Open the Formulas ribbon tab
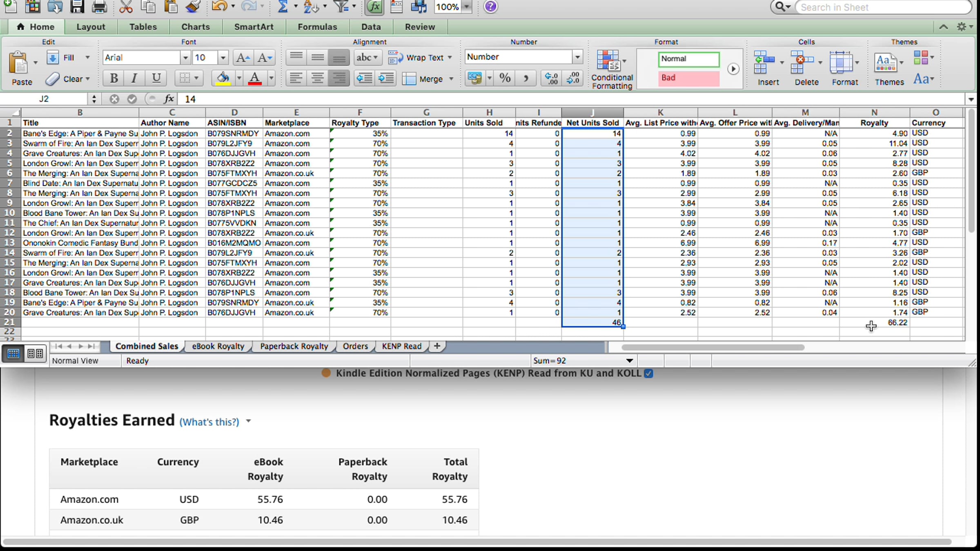980x551 pixels. 317,27
